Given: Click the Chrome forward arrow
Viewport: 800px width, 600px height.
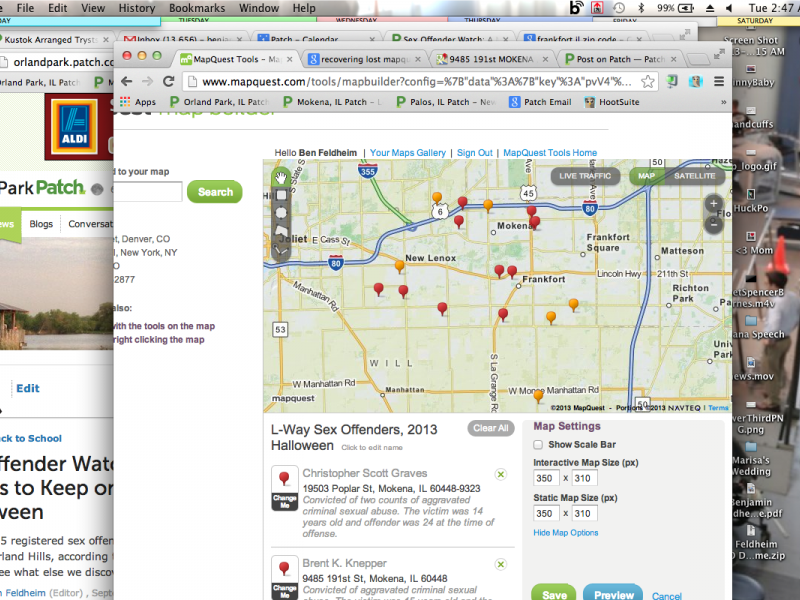Looking at the screenshot, I should click(147, 82).
